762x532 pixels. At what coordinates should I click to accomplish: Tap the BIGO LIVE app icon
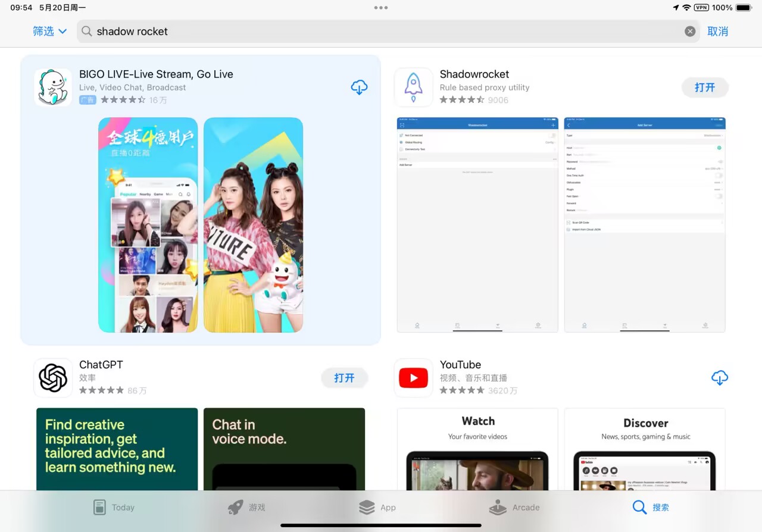tap(53, 87)
